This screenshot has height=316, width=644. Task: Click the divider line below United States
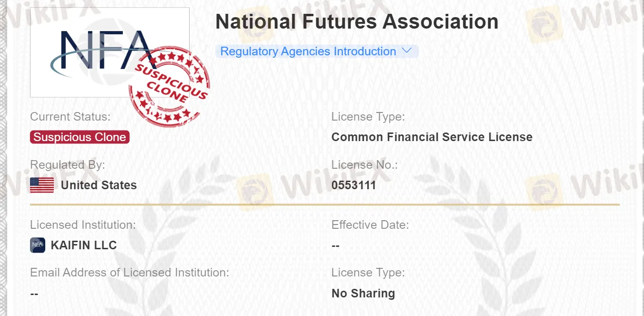click(325, 204)
